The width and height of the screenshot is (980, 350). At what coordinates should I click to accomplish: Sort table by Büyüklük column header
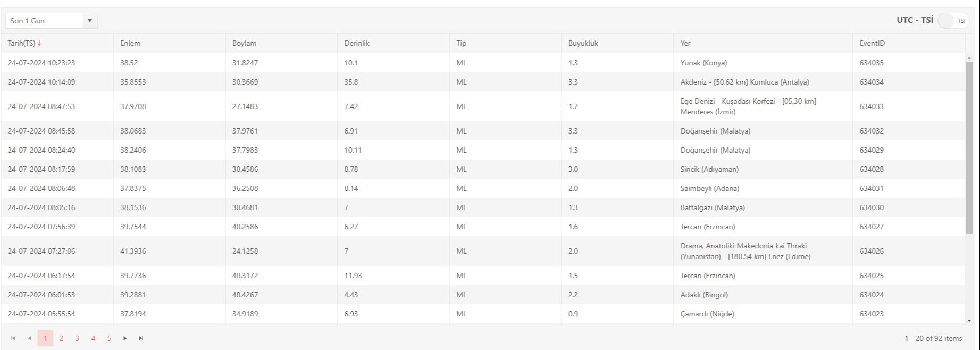[583, 43]
